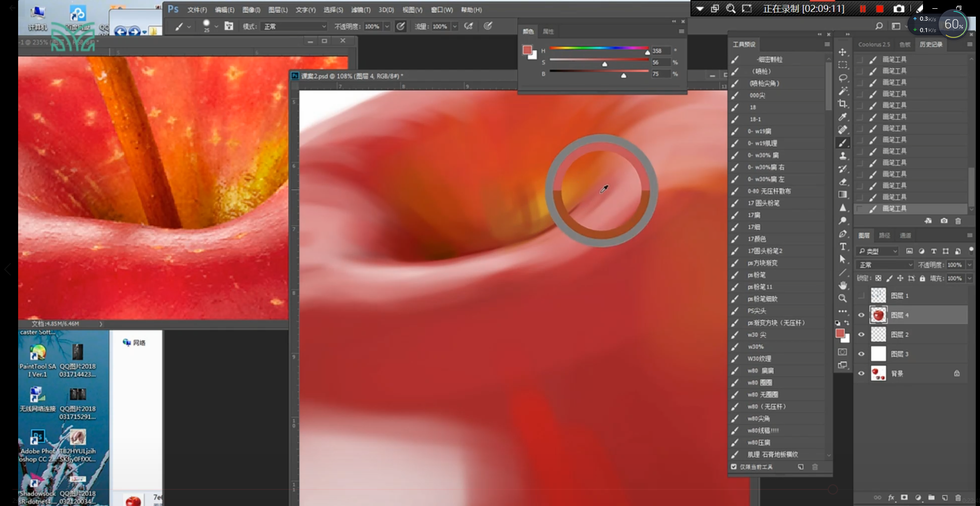Add layer style with the fx icon
Viewport: 980px width, 506px height.
click(x=891, y=498)
